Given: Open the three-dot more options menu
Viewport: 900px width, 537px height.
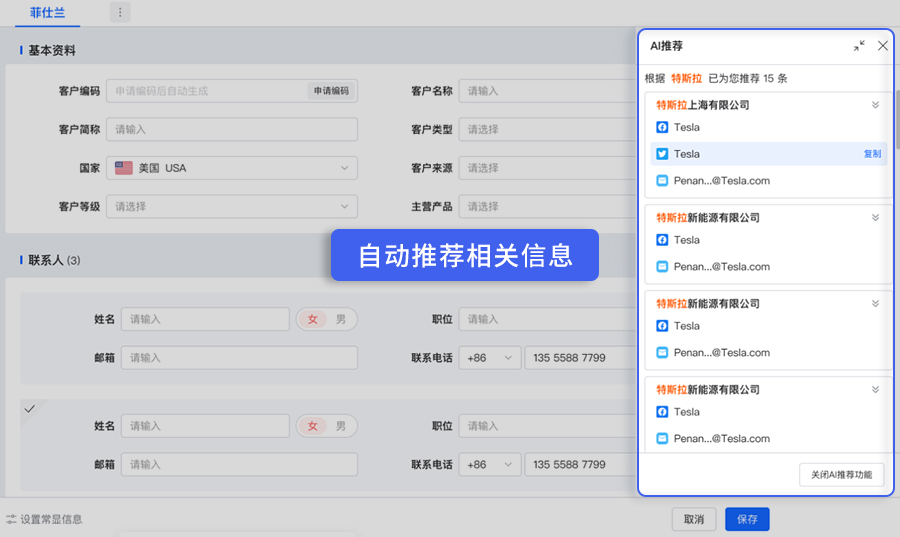Looking at the screenshot, I should (120, 13).
